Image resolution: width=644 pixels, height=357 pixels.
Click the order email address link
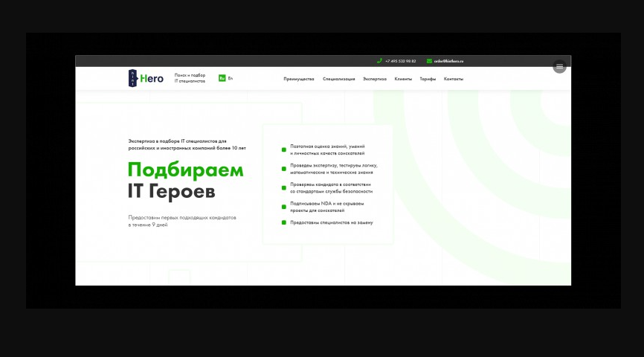click(x=448, y=61)
